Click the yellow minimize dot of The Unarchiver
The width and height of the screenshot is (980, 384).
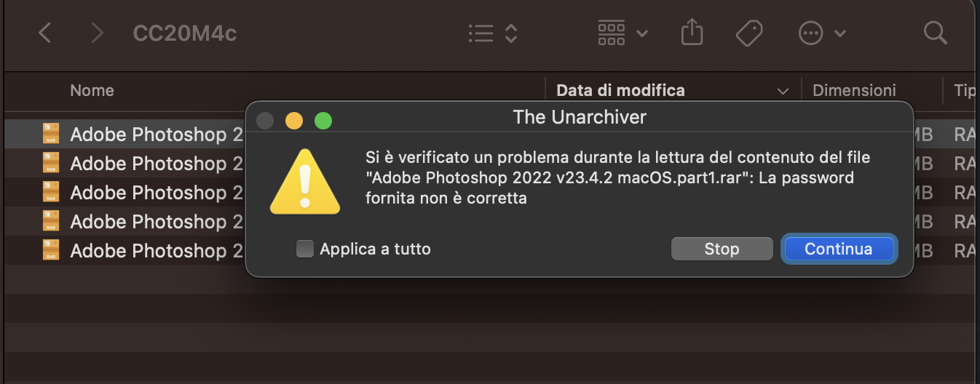pyautogui.click(x=294, y=120)
